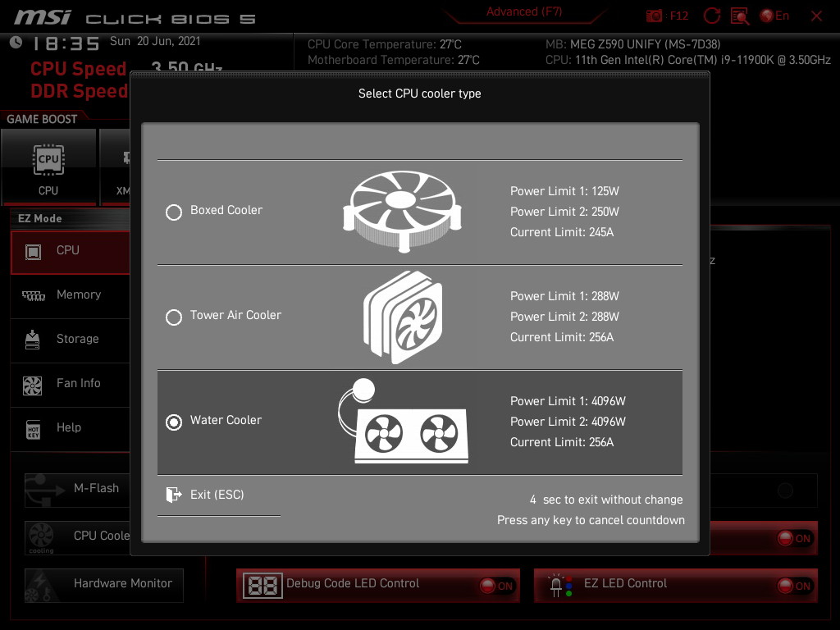Click the clock icon beside the time

click(16, 42)
